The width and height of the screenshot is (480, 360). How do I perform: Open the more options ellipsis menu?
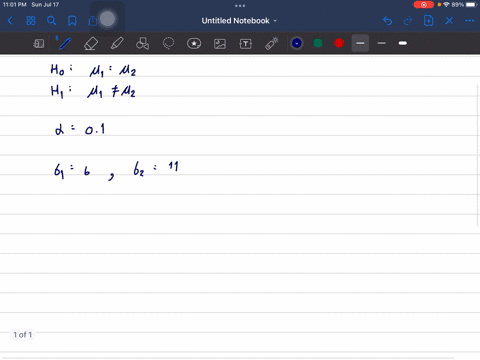point(470,21)
